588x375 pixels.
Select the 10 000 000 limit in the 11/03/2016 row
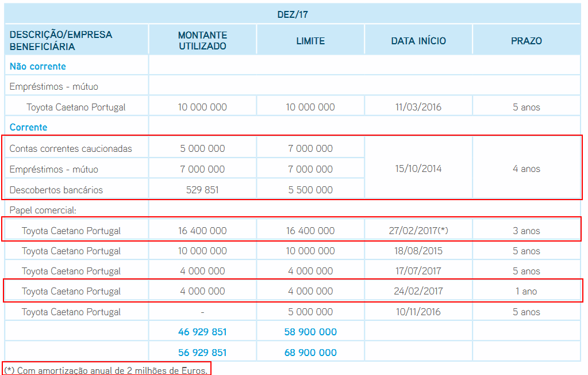(x=310, y=107)
